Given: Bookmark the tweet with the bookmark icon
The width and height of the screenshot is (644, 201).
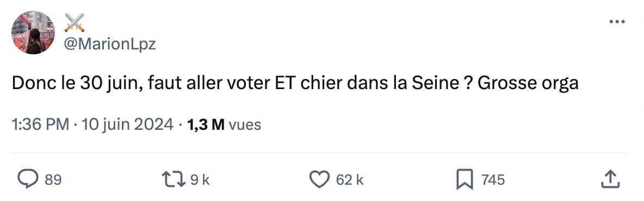Looking at the screenshot, I should point(465,180).
